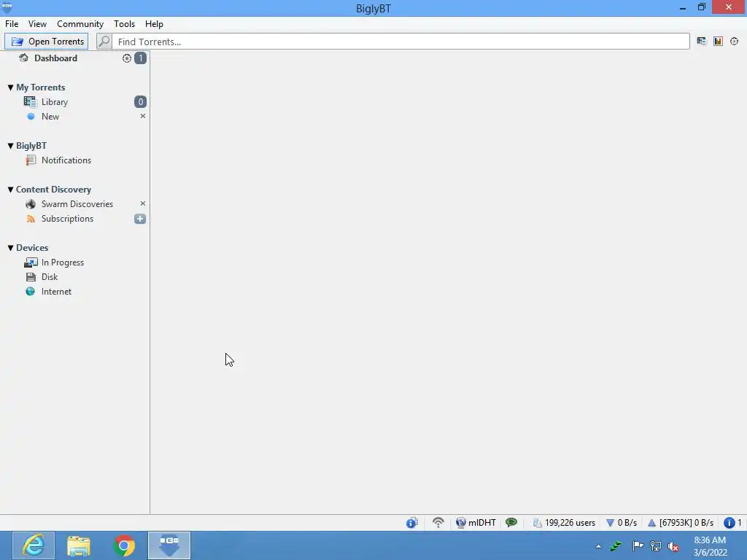
Task: Open the Community menu
Action: tap(80, 24)
